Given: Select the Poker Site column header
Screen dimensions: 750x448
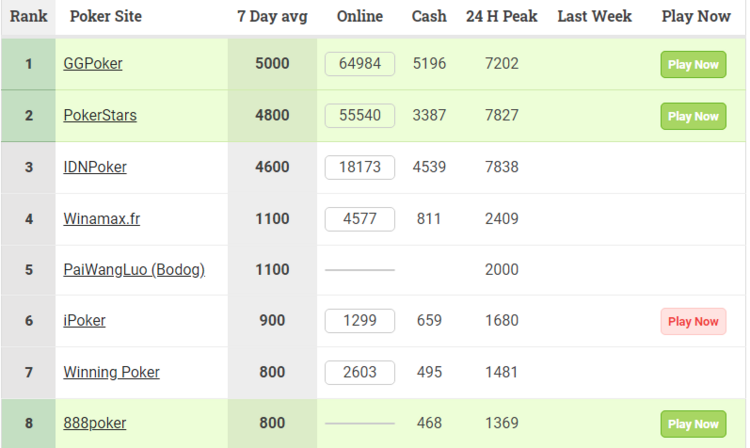Looking at the screenshot, I should pyautogui.click(x=106, y=17).
